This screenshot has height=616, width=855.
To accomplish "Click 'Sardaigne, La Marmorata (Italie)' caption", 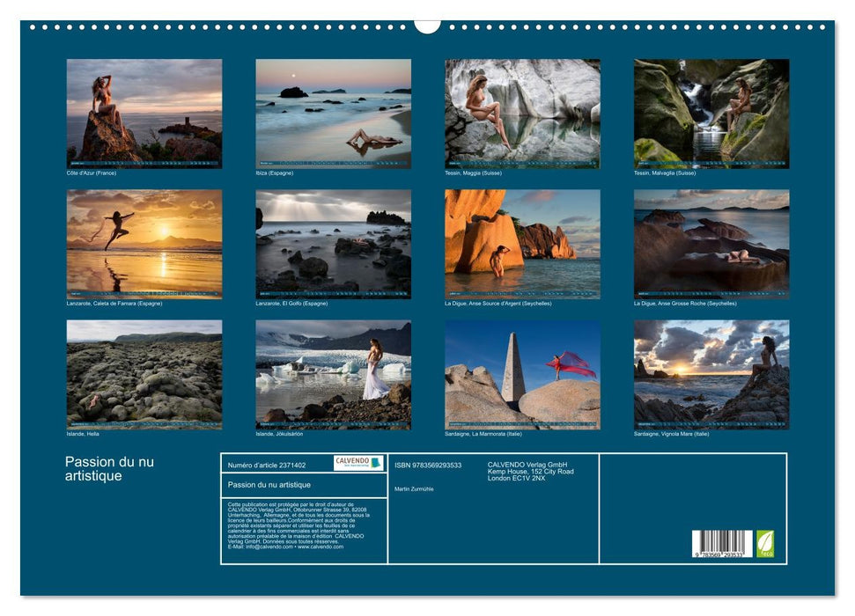I will coord(483,434).
